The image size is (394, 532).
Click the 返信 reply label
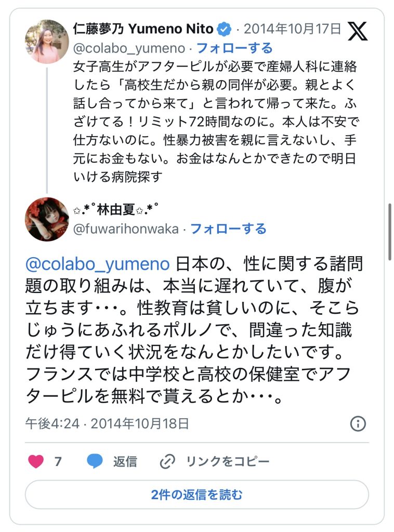(125, 461)
